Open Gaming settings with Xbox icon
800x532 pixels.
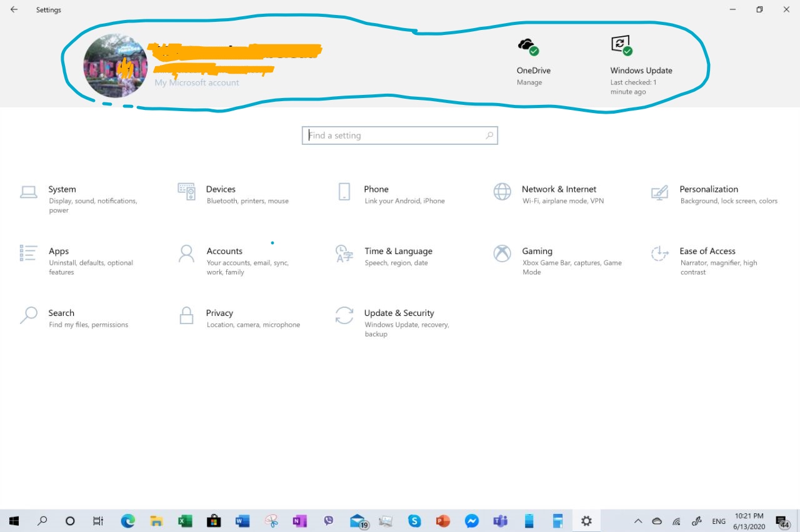(558, 260)
